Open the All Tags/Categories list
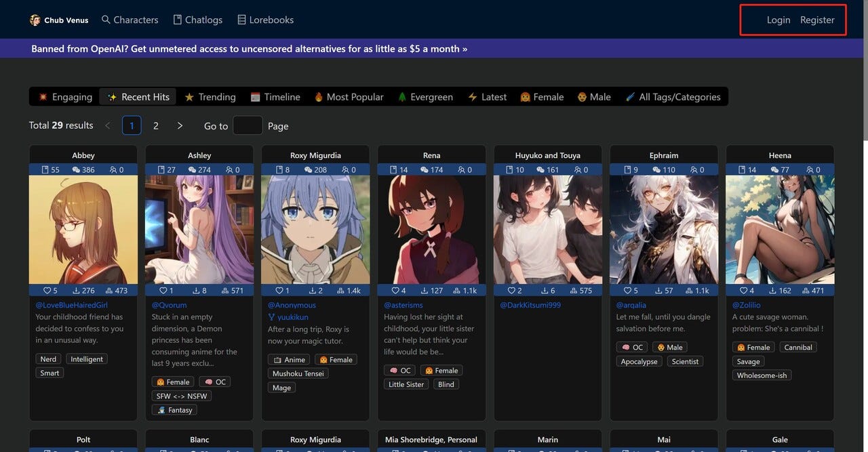This screenshot has height=452, width=868. pyautogui.click(x=674, y=97)
